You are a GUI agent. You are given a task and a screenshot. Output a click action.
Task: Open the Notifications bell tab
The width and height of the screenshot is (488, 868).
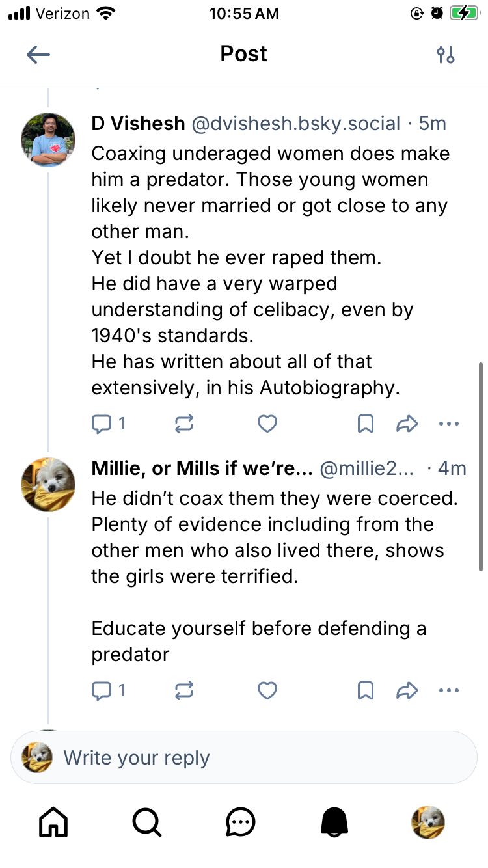pyautogui.click(x=334, y=822)
